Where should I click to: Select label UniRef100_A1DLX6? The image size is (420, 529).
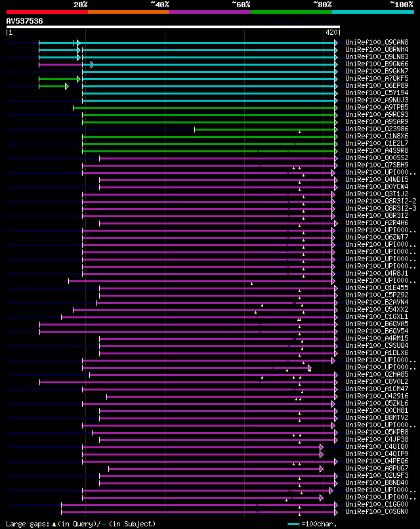coord(377,353)
